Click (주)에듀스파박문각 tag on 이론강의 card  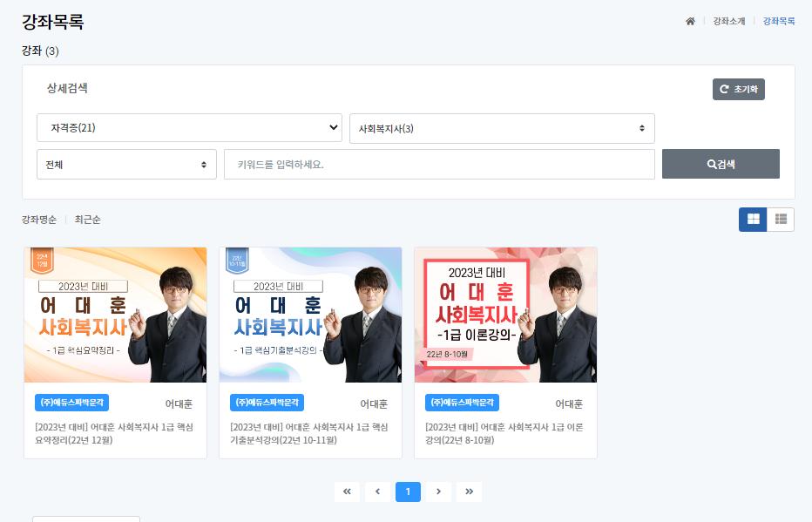click(x=462, y=403)
